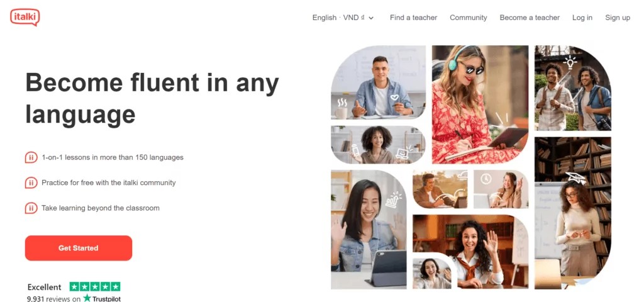The image size is (644, 302).
Task: Select the waving woman in denim photo
Action: pyautogui.click(x=369, y=229)
